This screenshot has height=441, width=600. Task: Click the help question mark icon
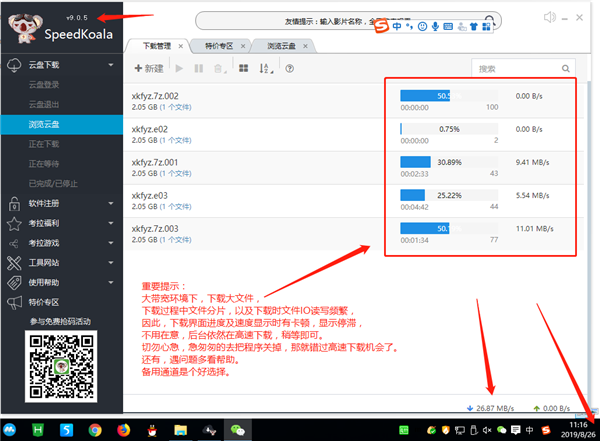pos(290,68)
